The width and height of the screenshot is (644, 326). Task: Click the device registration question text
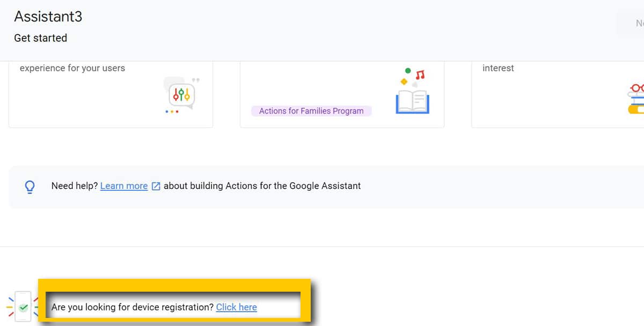(133, 307)
